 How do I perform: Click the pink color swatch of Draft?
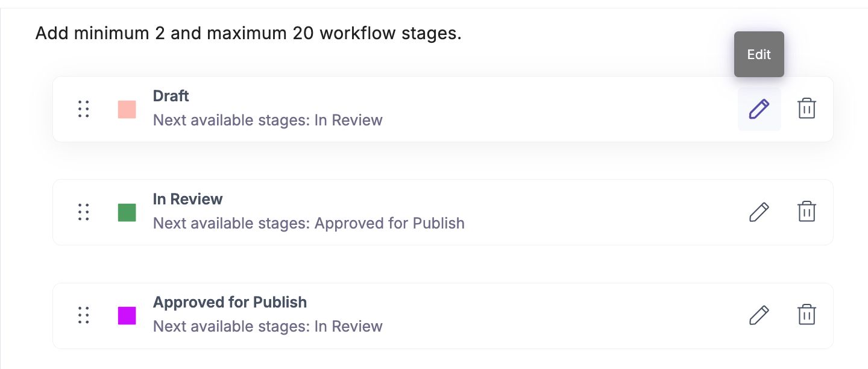click(x=127, y=109)
